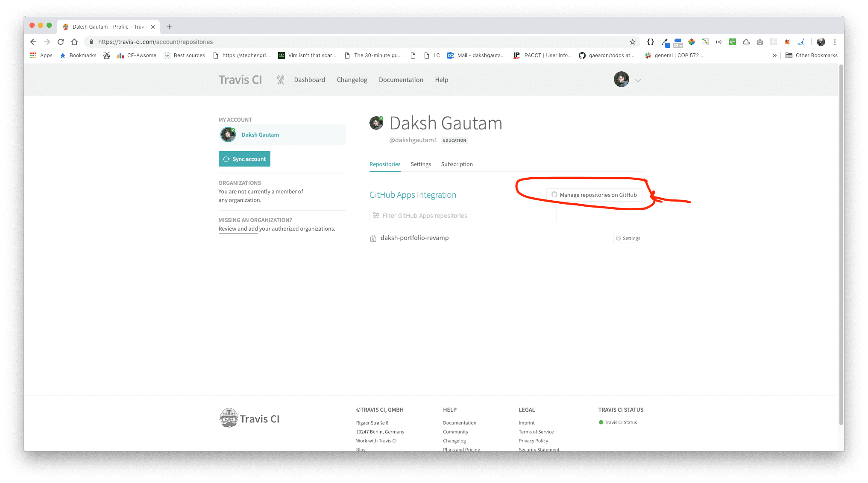Open footer Community link

coord(455,432)
